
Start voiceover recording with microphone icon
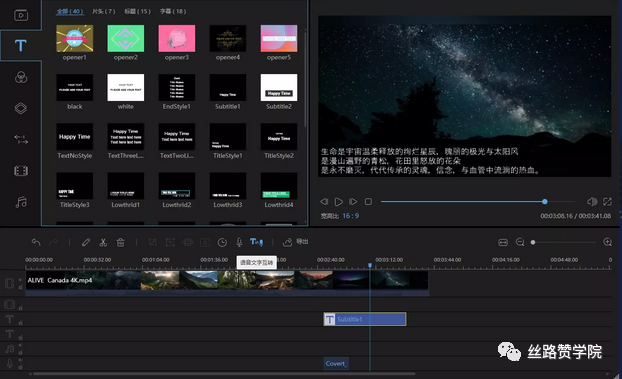coord(239,242)
